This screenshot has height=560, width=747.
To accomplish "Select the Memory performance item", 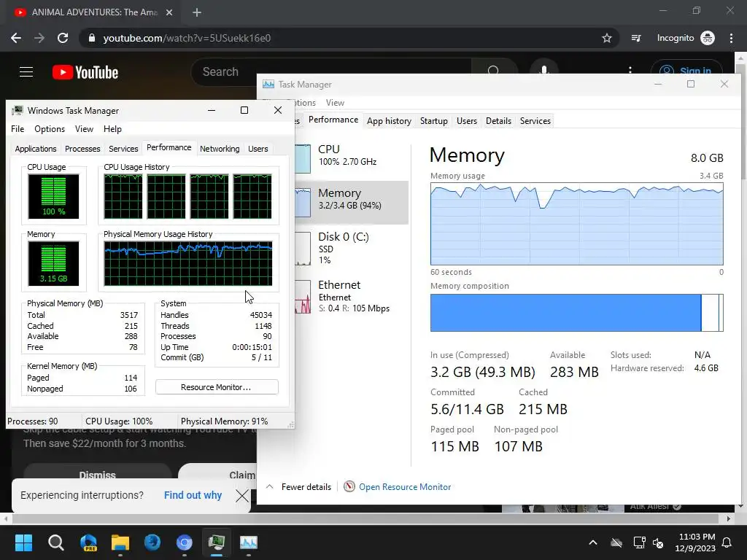I will tap(352, 202).
